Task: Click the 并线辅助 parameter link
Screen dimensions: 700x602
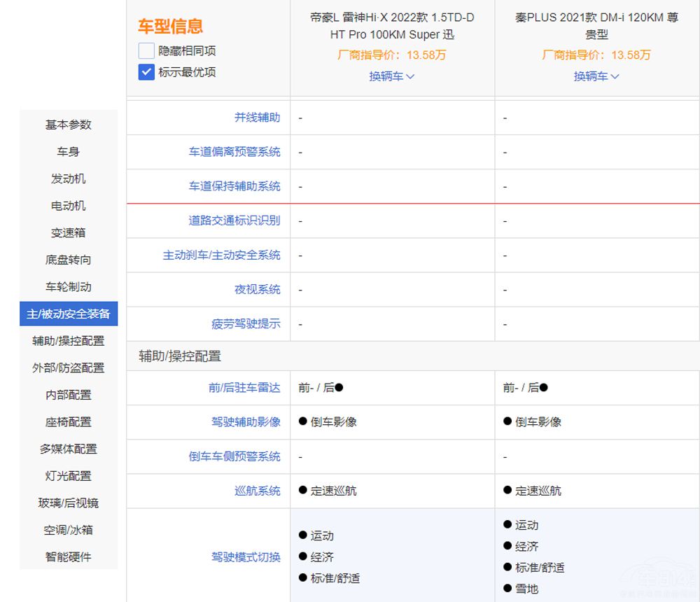Action: click(257, 118)
